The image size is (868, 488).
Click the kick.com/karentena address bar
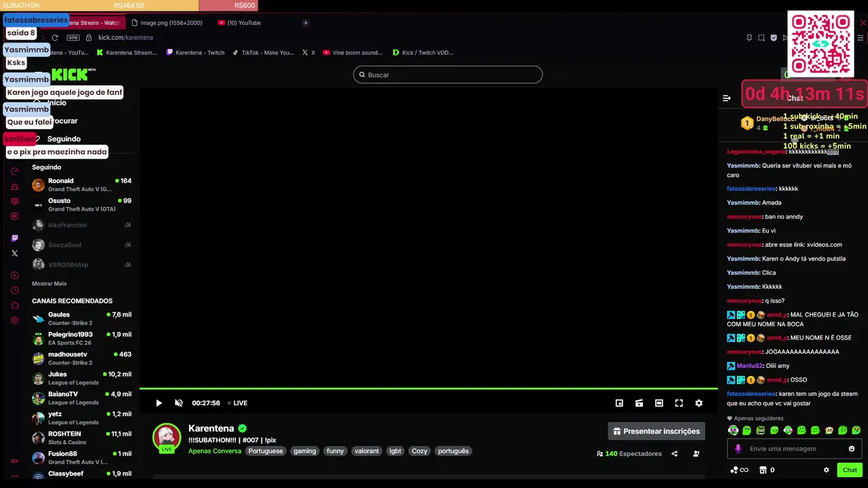125,38
